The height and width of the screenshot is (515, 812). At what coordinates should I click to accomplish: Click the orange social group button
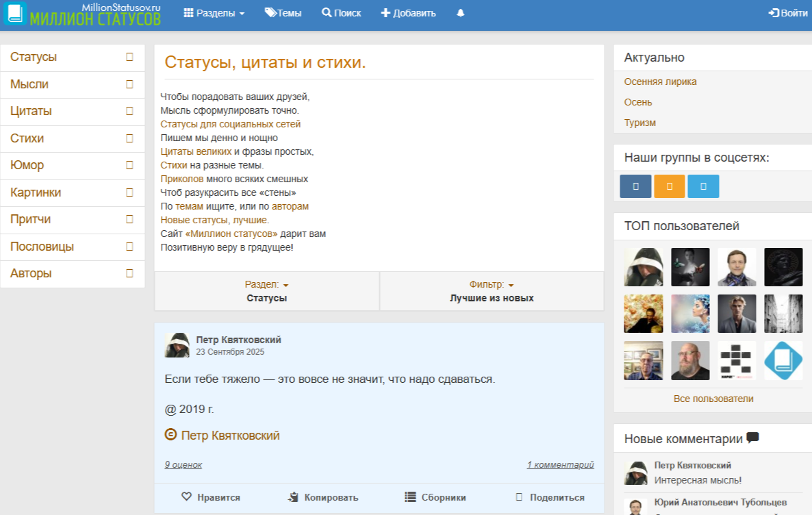[x=669, y=186]
